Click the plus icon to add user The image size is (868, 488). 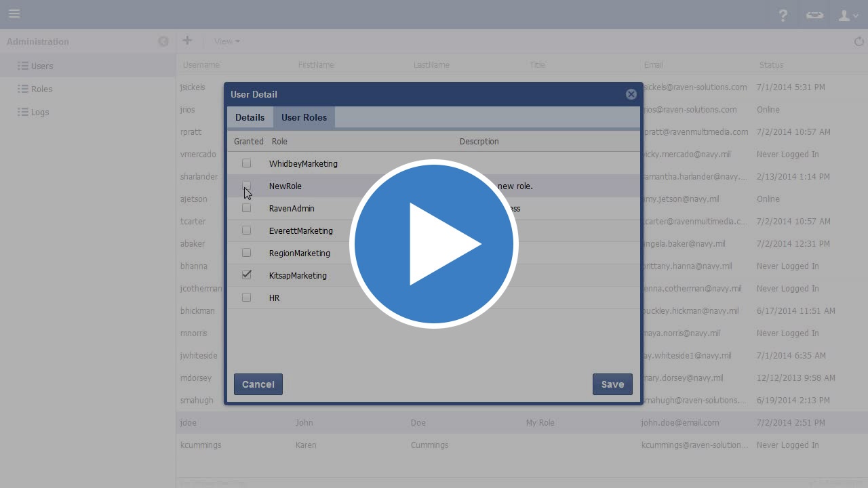click(187, 41)
